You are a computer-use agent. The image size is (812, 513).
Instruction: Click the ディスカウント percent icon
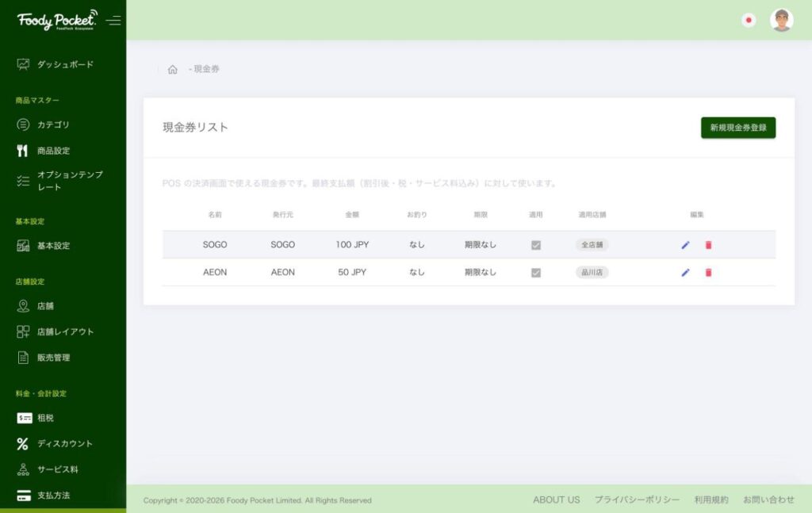pyautogui.click(x=22, y=444)
